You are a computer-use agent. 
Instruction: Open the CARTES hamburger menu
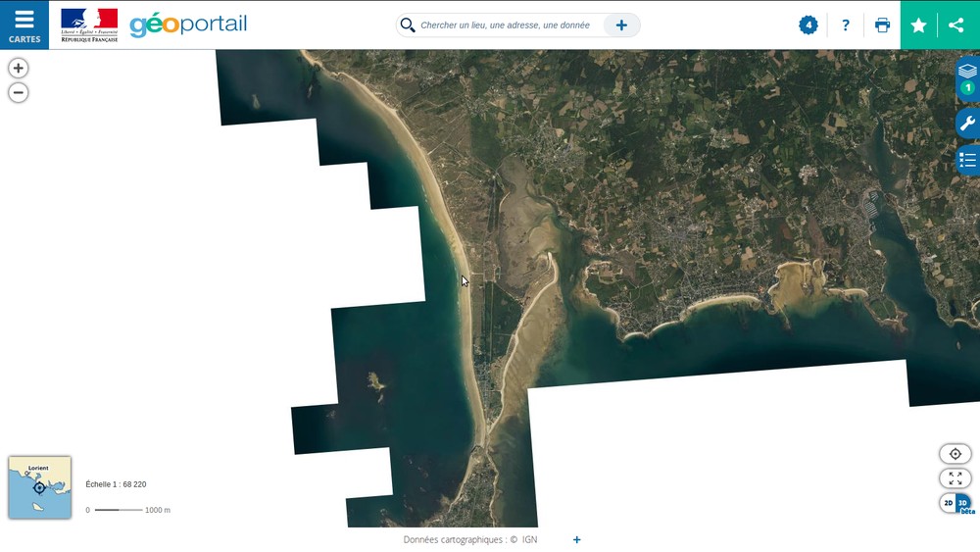(24, 25)
